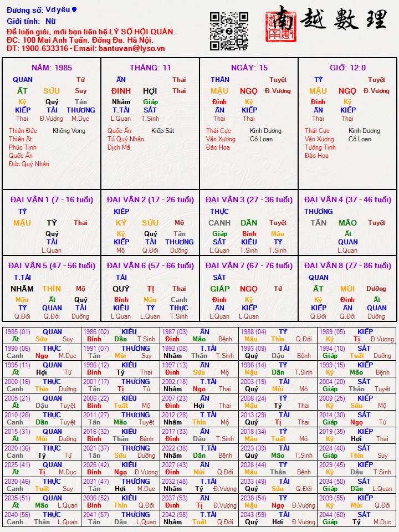
Task: Open ĐẠI VẬN 1 (7 - 16 tuổi)
Action: click(52, 199)
